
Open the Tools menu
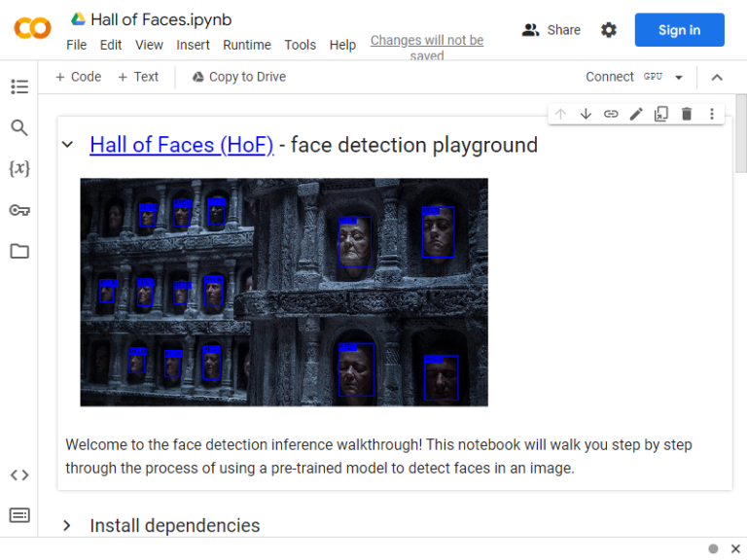point(301,45)
